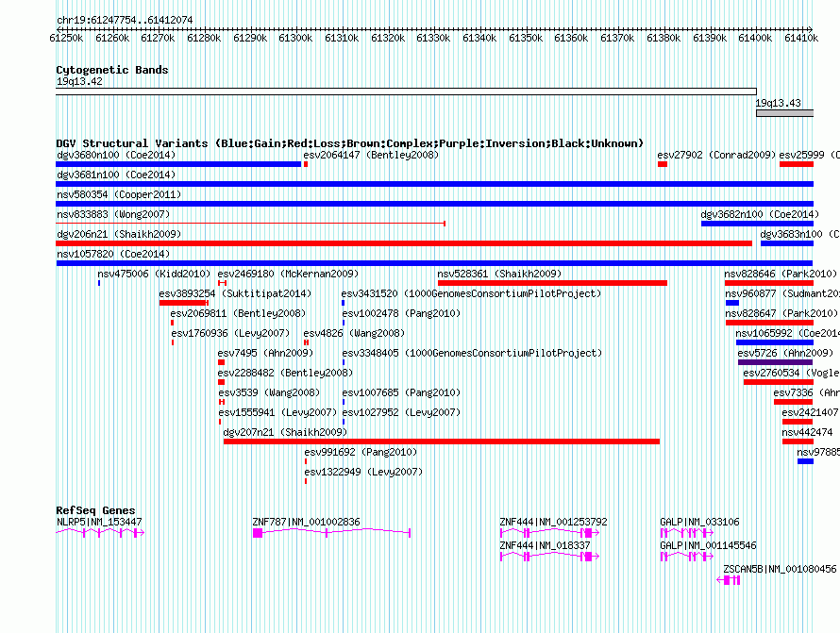Open esv1760936 (Levy2007) variant label

coord(230,333)
